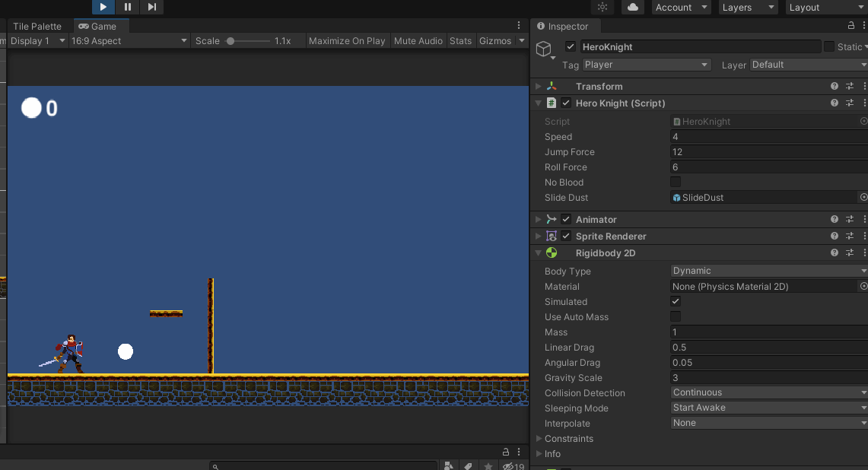
Task: Switch to the Tile Palette tab
Action: (x=37, y=25)
